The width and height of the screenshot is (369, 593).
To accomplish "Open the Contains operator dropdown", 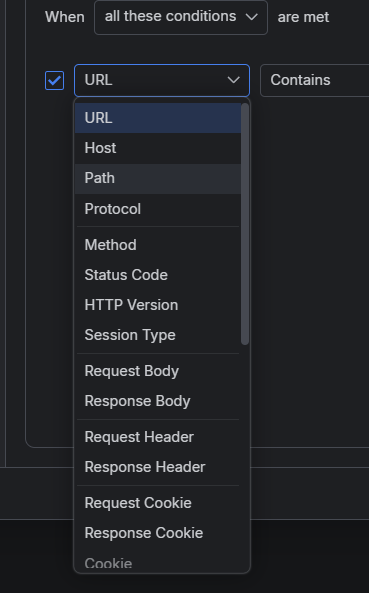I will [315, 81].
